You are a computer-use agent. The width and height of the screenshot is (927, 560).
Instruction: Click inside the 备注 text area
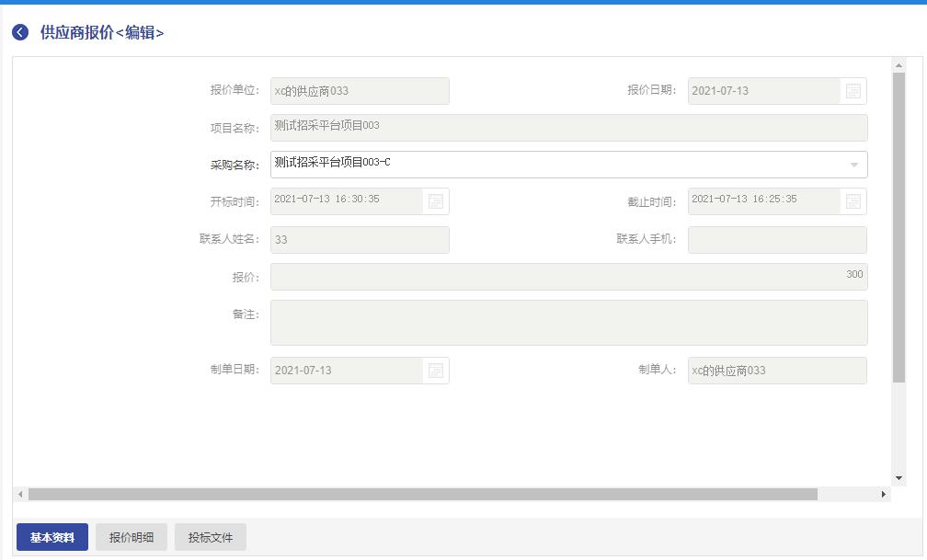(568, 323)
